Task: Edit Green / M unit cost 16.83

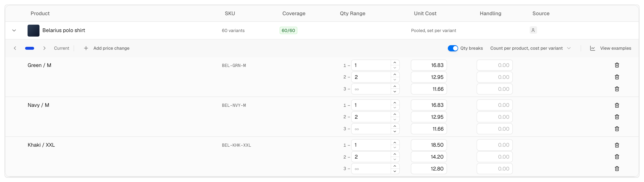Action: [429, 65]
